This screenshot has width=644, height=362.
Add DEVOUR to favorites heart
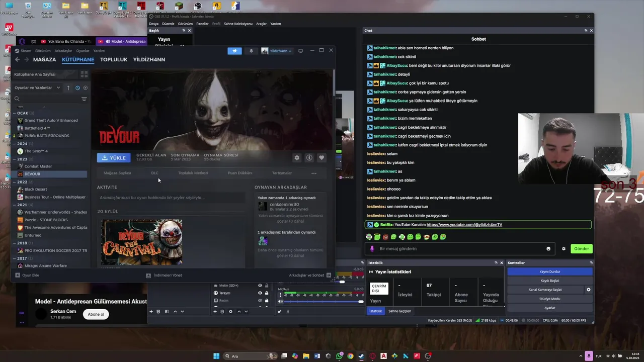[321, 158]
